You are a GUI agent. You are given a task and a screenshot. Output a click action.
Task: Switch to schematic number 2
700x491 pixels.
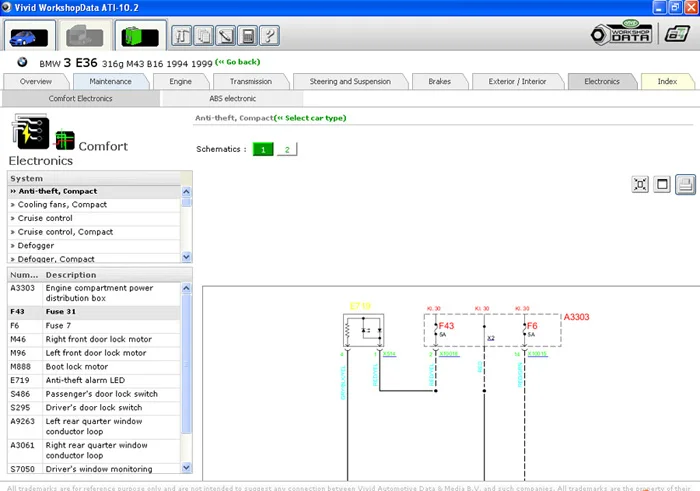coord(286,149)
